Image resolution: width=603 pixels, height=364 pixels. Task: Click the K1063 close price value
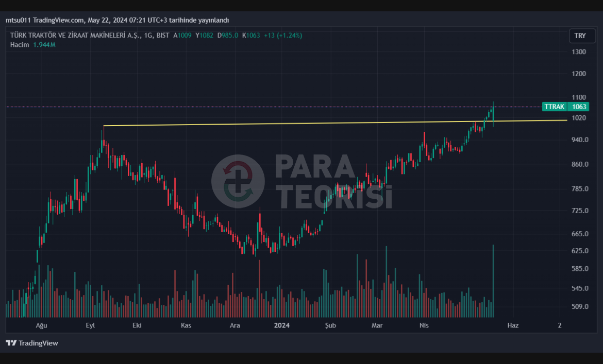251,36
